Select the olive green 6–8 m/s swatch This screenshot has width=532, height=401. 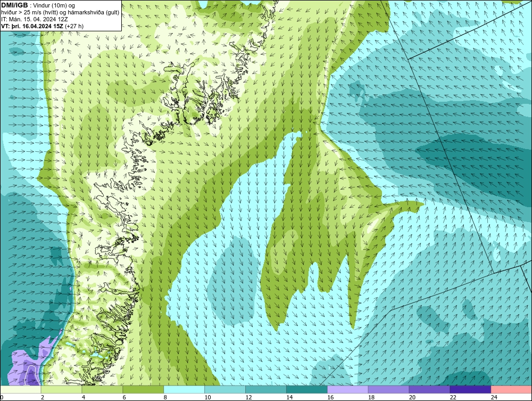143,389
